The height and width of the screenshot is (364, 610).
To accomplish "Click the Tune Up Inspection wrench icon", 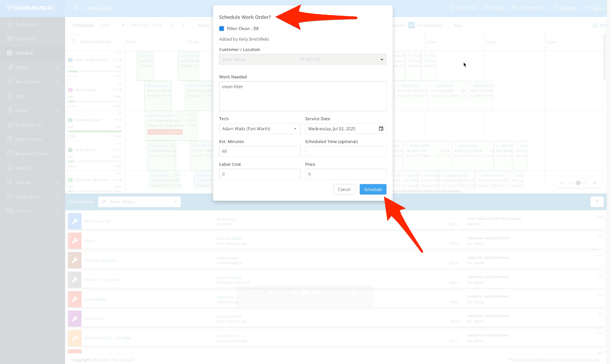I will pos(75,260).
